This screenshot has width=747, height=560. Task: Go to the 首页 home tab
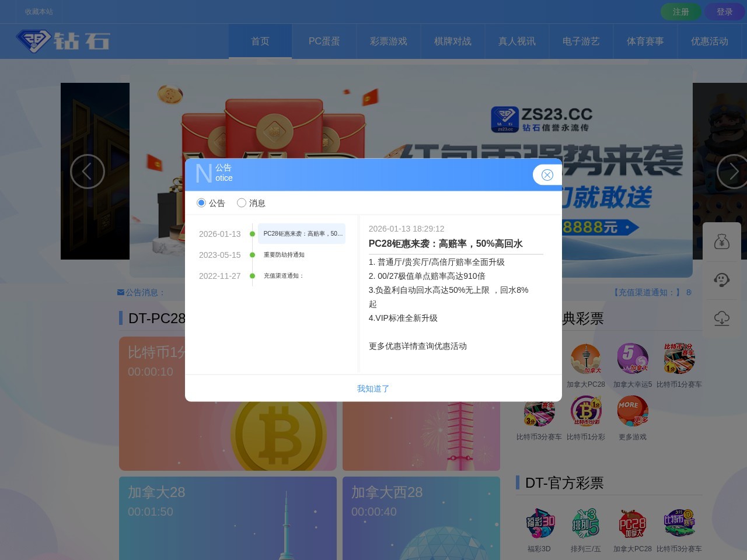260,41
